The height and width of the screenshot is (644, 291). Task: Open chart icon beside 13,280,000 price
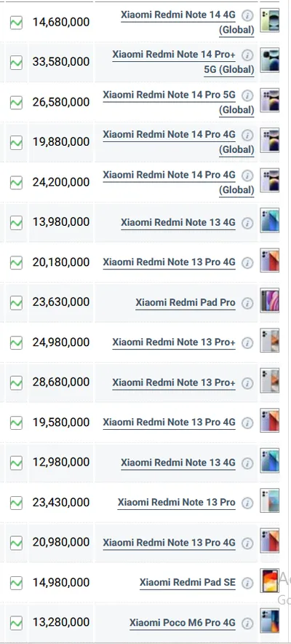[16, 623]
